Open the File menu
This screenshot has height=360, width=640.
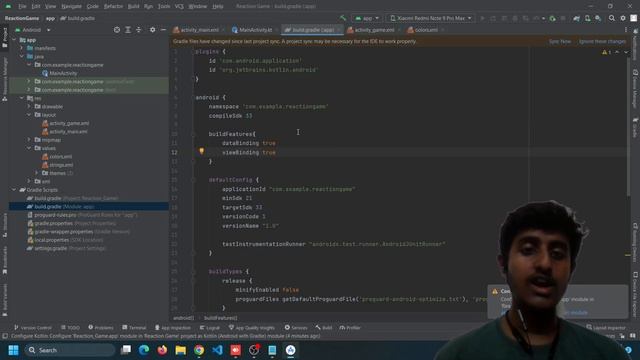coord(22,7)
